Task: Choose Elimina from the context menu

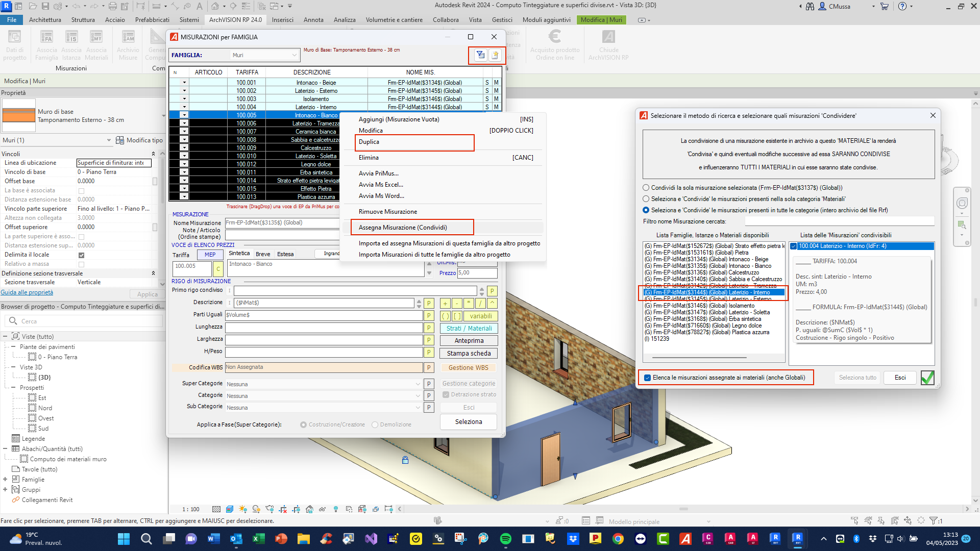Action: coord(369,158)
